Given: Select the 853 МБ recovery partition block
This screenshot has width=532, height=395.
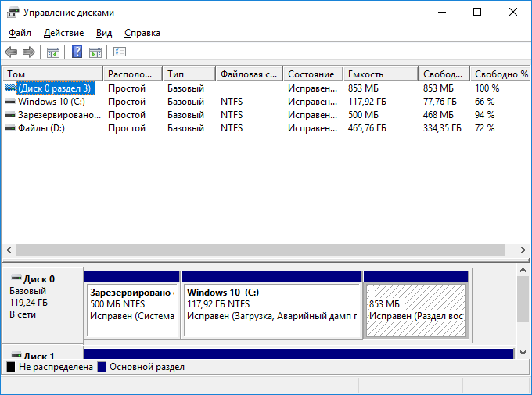Looking at the screenshot, I should tap(415, 311).
